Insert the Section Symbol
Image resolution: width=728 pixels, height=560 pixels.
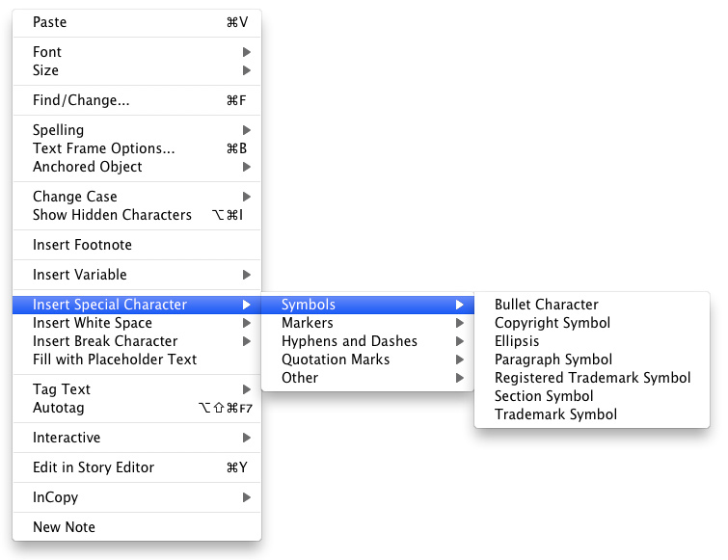coord(544,396)
